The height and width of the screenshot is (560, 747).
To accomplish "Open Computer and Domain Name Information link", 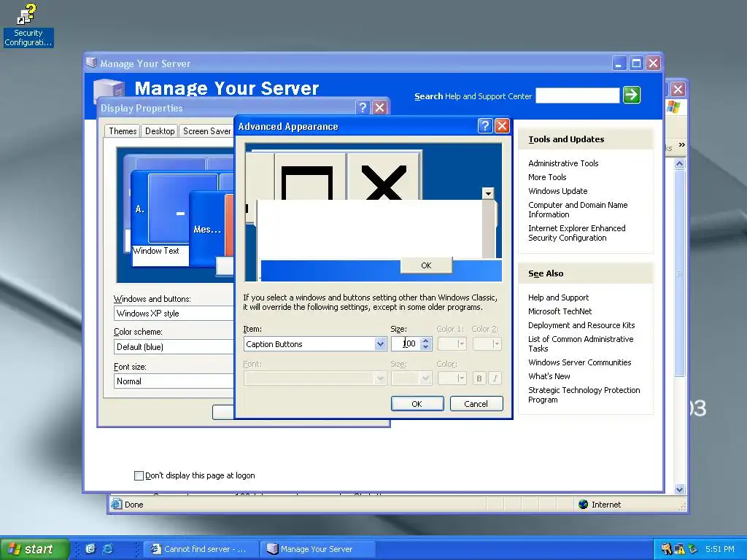I will [x=578, y=209].
